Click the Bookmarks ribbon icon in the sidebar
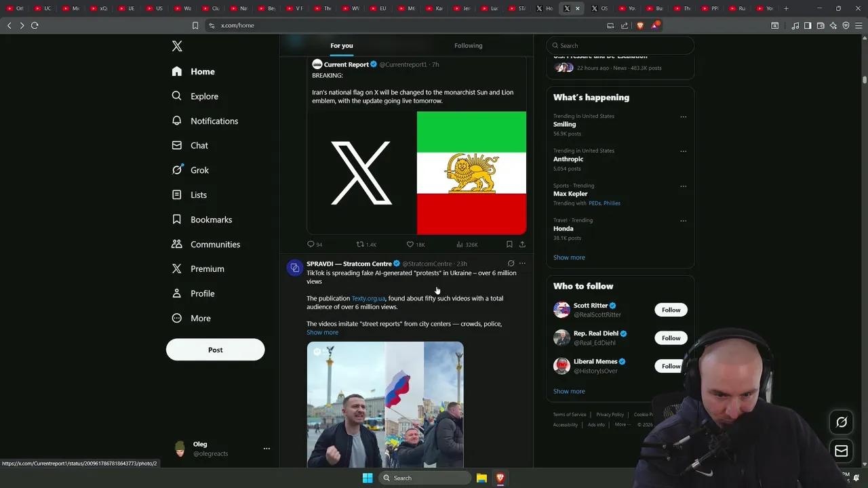 tap(177, 220)
